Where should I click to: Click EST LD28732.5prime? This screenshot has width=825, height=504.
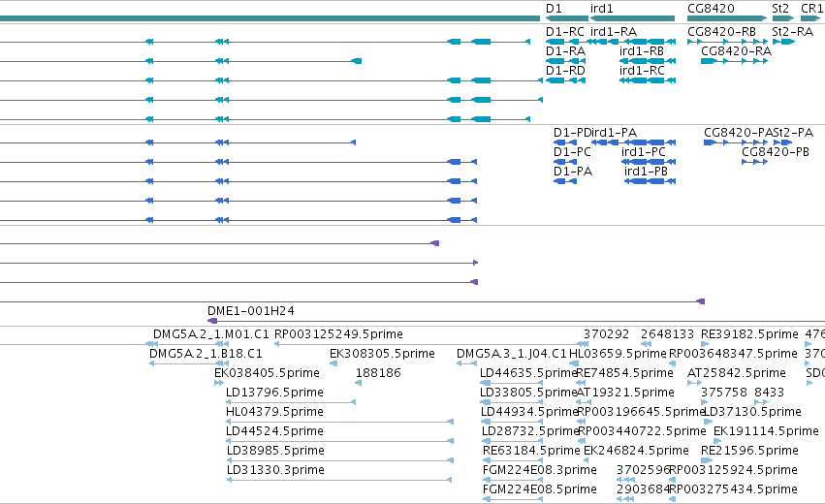530,431
